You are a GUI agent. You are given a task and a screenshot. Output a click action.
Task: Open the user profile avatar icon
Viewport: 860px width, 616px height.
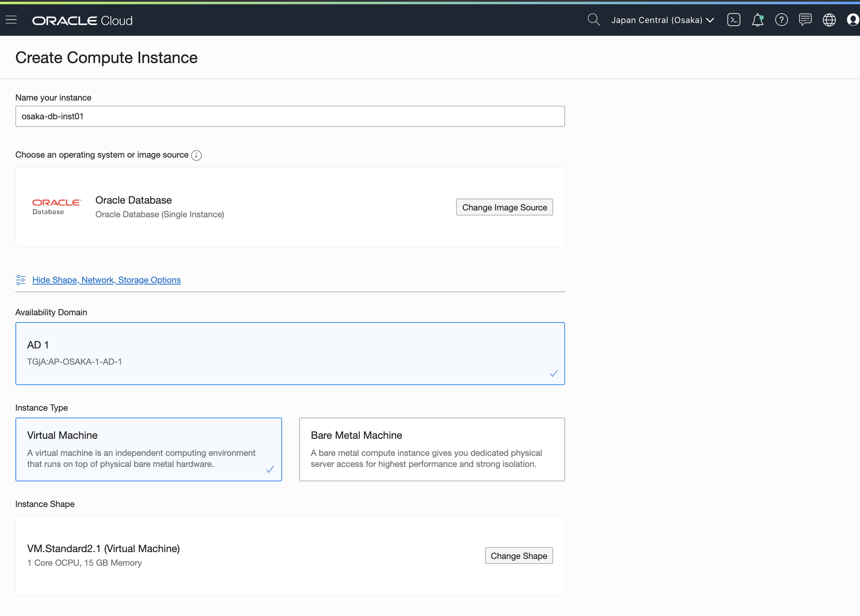853,20
